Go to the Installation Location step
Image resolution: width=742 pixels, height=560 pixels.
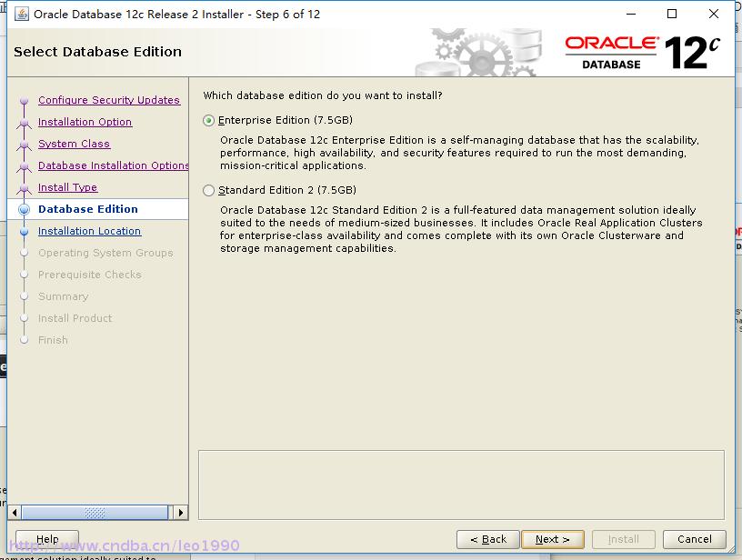coord(89,231)
